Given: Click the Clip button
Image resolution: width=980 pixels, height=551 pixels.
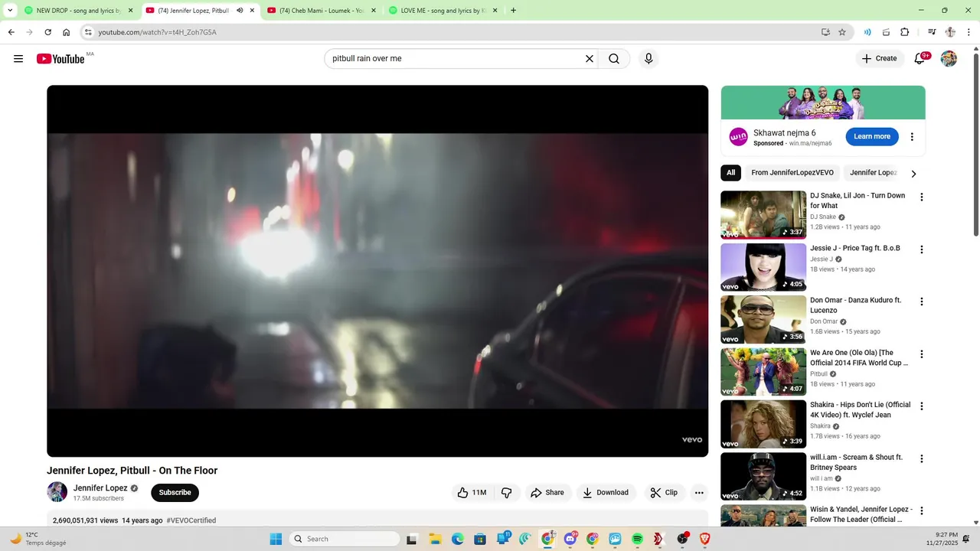Looking at the screenshot, I should 664,493.
